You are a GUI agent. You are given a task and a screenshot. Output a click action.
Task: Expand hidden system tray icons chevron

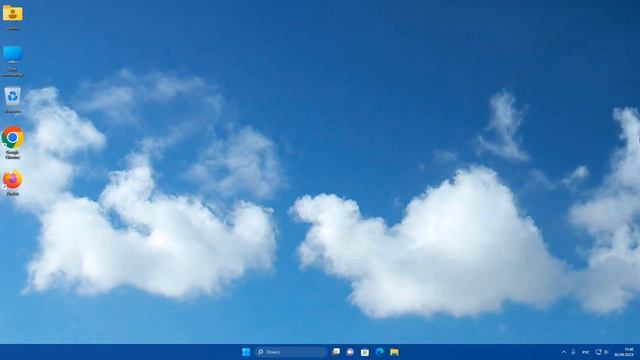tap(564, 352)
